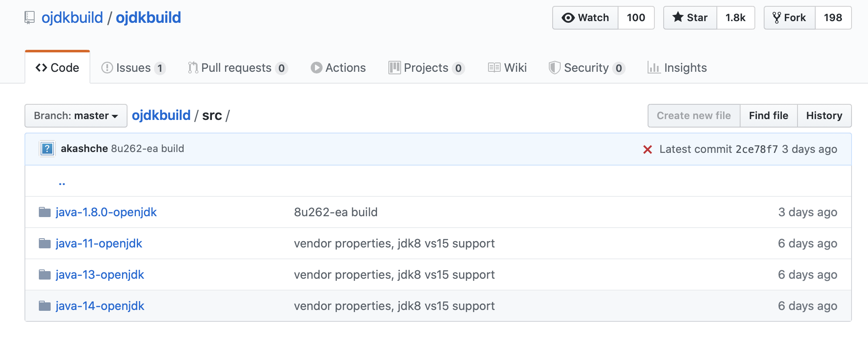Open the commit History
Screen dimensions: 868x337
[x=824, y=116]
